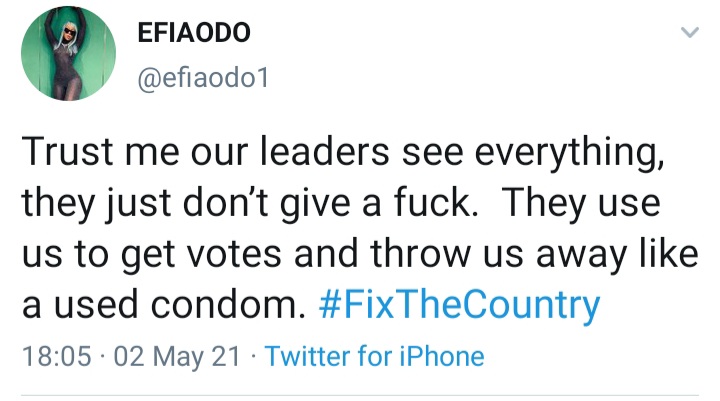This screenshot has height=401, width=720.
Task: Open EFIAODO's round profile picture
Action: (68, 53)
